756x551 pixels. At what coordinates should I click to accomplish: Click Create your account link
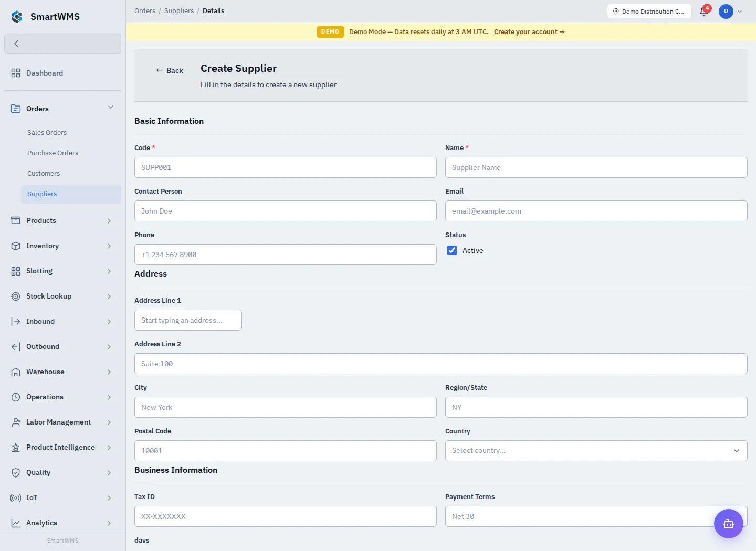529,32
